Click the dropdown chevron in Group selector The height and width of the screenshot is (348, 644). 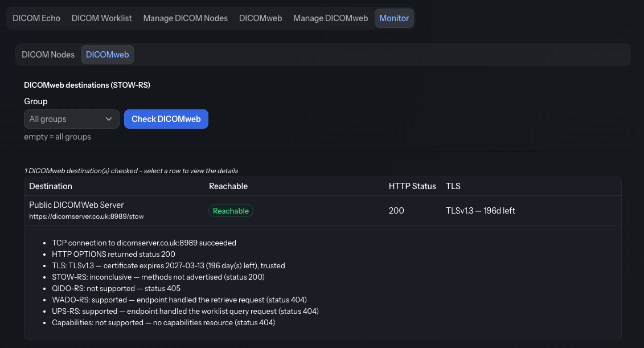pyautogui.click(x=109, y=118)
